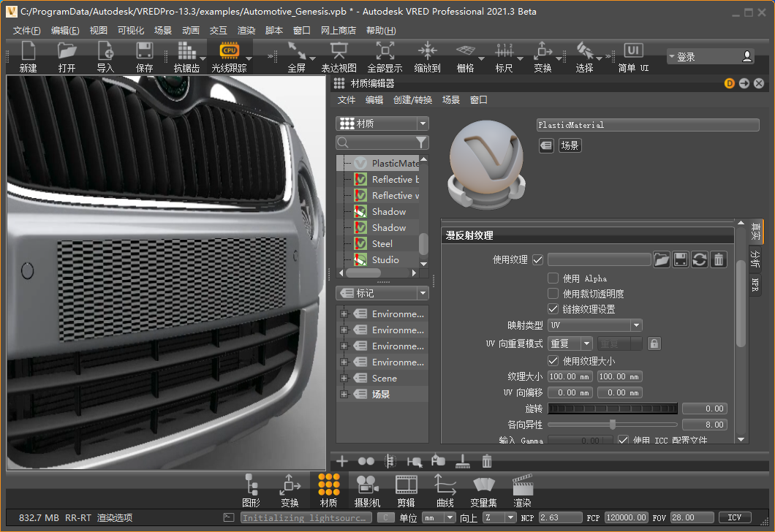Click the 场景 button under material name

point(570,146)
